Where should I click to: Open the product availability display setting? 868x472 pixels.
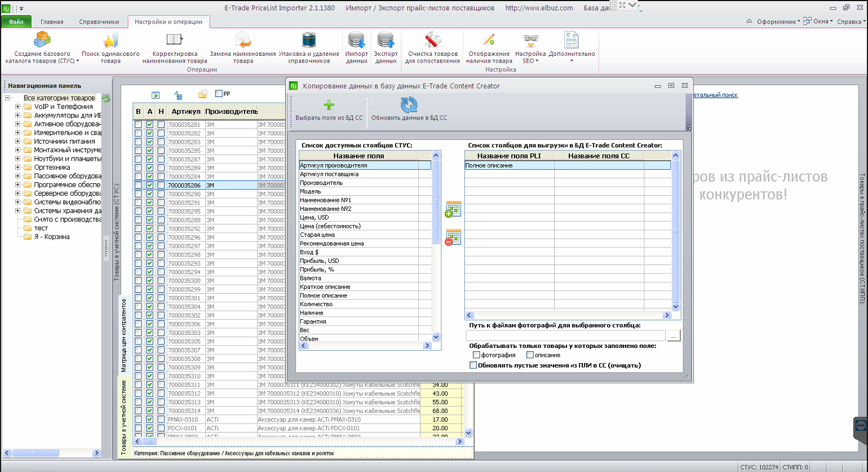point(489,47)
